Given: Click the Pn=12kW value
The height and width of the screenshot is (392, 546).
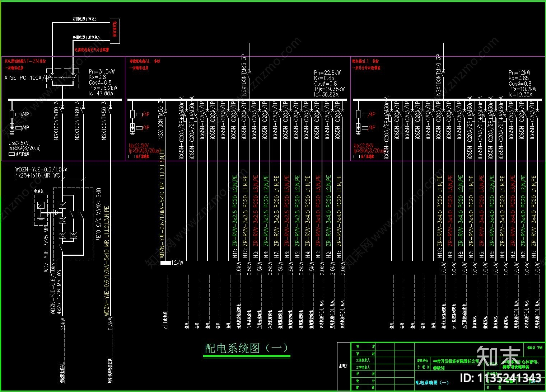Looking at the screenshot, I should 519,73.
